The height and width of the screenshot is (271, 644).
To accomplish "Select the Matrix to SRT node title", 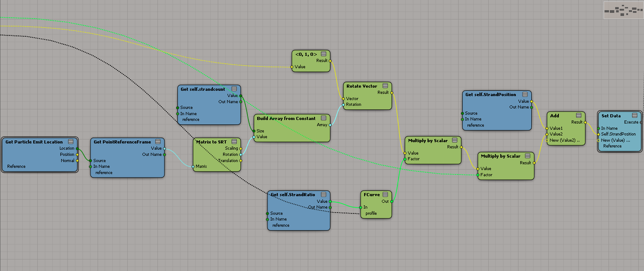I will (x=211, y=142).
